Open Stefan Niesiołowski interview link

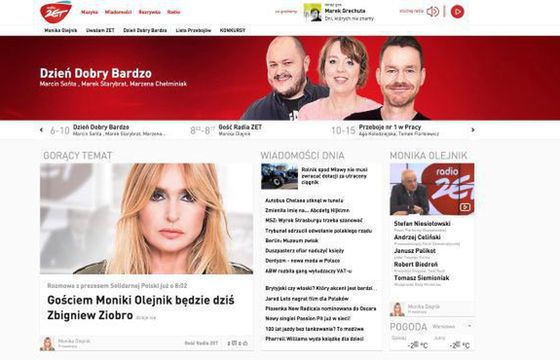click(x=422, y=224)
